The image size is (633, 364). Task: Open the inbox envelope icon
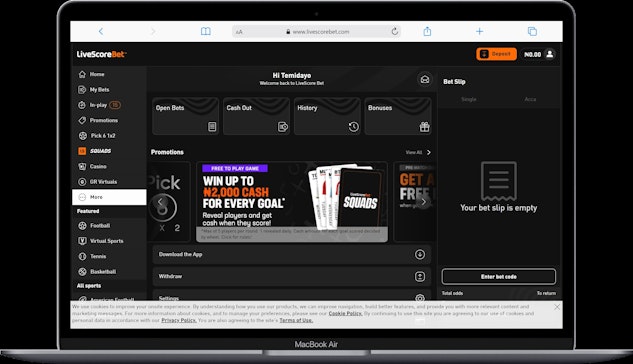click(x=425, y=79)
